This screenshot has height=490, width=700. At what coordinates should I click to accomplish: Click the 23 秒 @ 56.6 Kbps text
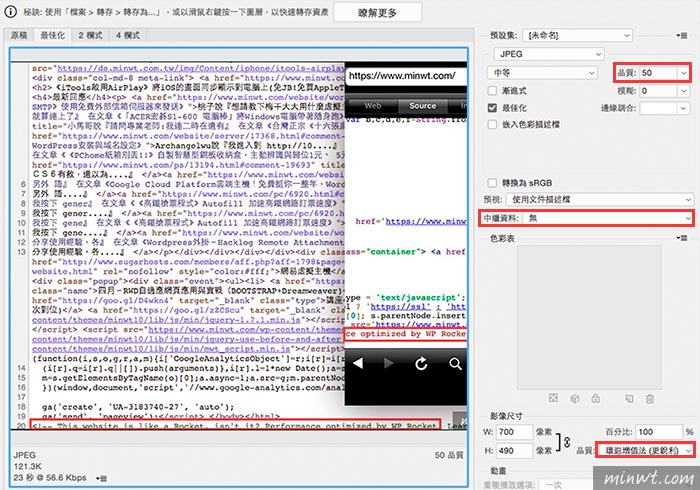pos(50,478)
